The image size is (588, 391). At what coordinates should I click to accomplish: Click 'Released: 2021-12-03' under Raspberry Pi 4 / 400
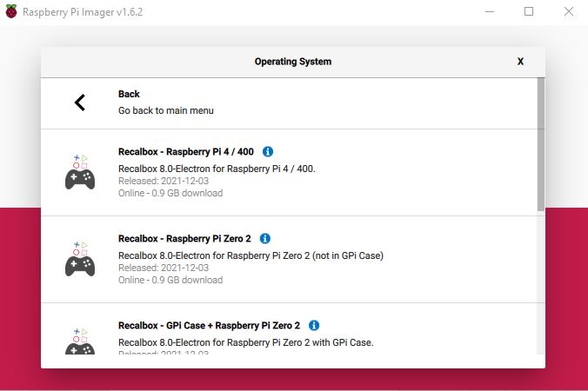(164, 181)
